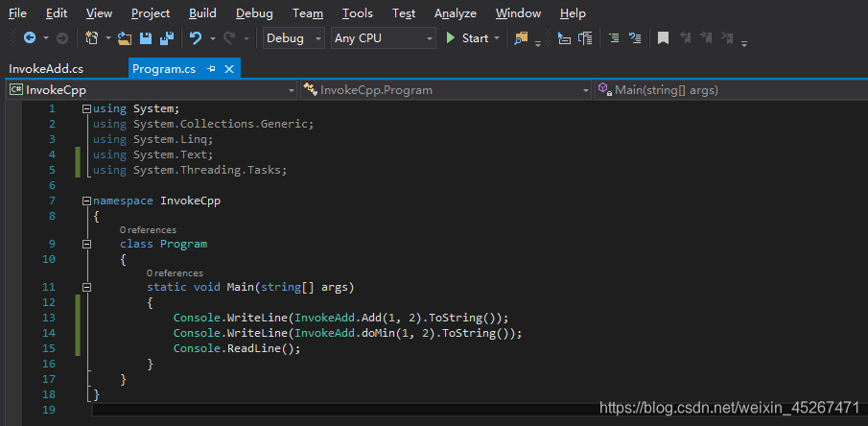Screen dimensions: 868x426
Task: Open the Start button dropdown arrow
Action: click(497, 38)
